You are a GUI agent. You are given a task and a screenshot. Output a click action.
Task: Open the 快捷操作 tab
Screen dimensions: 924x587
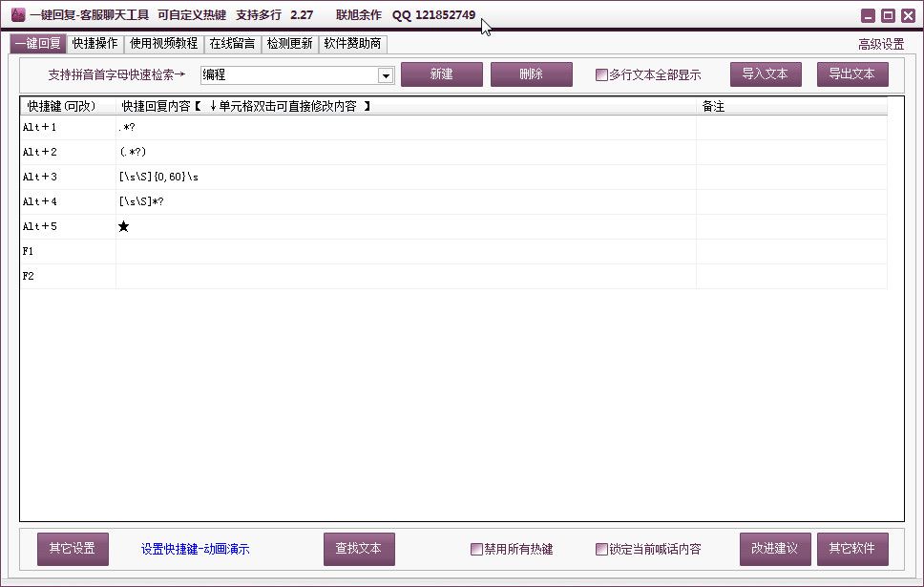(x=94, y=44)
